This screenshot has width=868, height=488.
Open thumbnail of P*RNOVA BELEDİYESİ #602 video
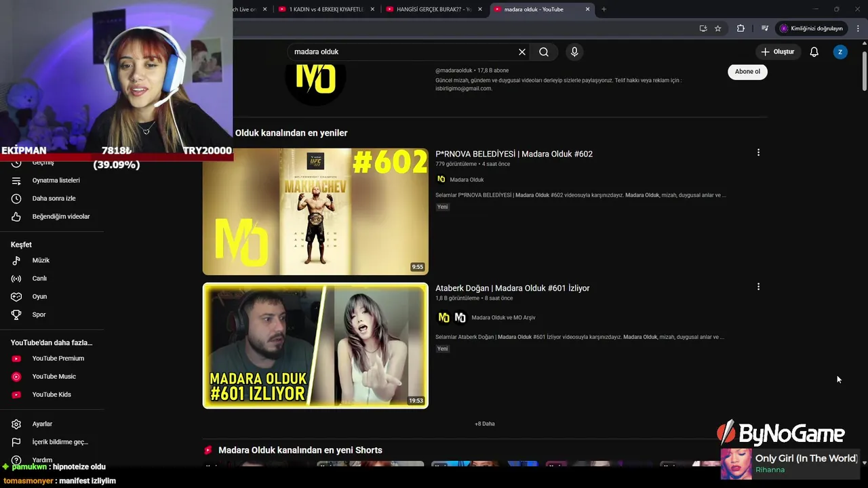(315, 211)
